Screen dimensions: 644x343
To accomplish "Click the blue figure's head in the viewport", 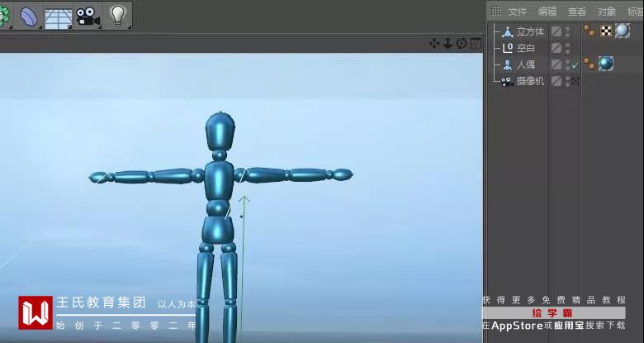I will click(x=220, y=131).
